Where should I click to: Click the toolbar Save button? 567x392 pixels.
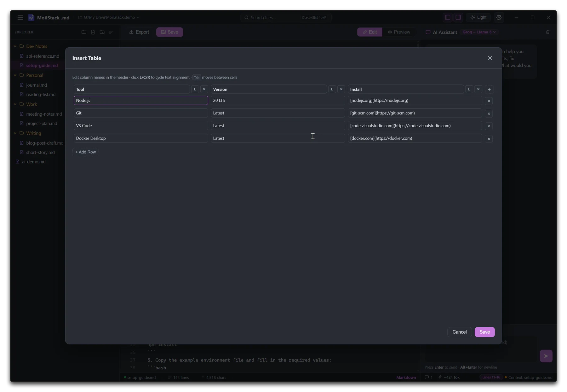(169, 32)
